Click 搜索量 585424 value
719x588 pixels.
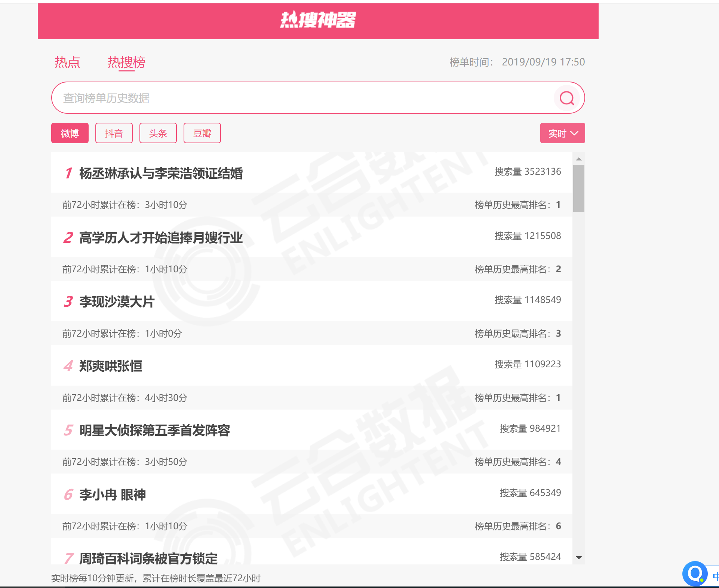[530, 557]
